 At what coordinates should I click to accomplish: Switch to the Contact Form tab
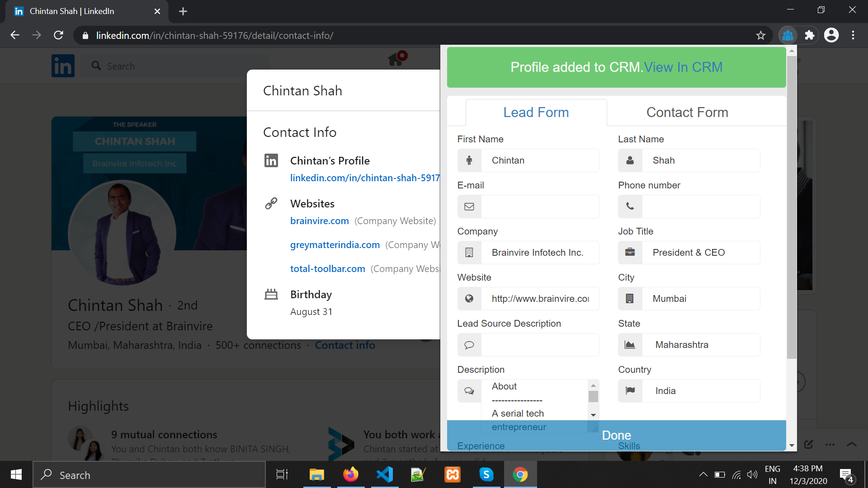[687, 112]
